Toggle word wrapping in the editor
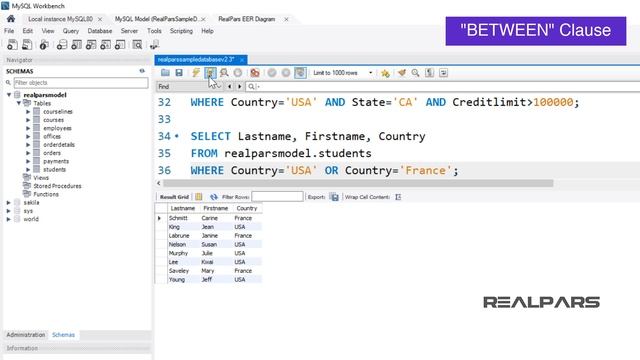The width and height of the screenshot is (640, 360). [444, 73]
